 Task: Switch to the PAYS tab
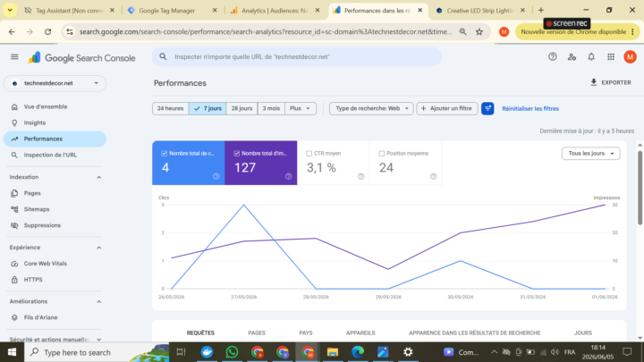point(306,333)
